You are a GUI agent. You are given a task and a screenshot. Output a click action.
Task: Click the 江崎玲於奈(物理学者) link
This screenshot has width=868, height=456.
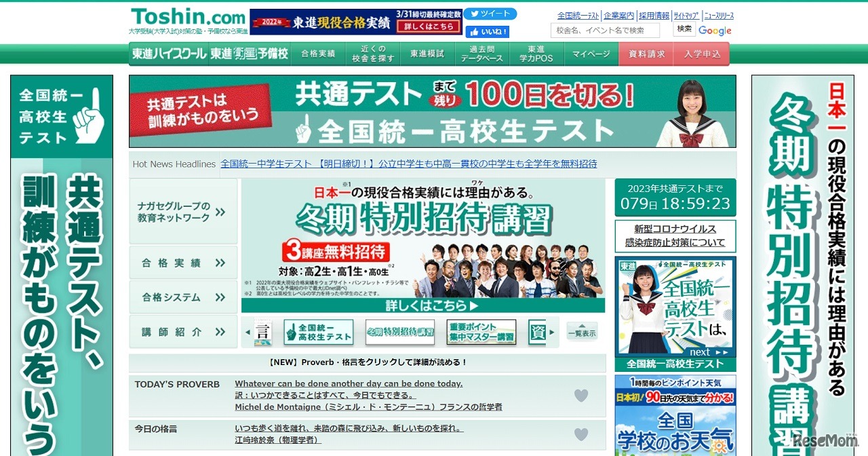(278, 440)
